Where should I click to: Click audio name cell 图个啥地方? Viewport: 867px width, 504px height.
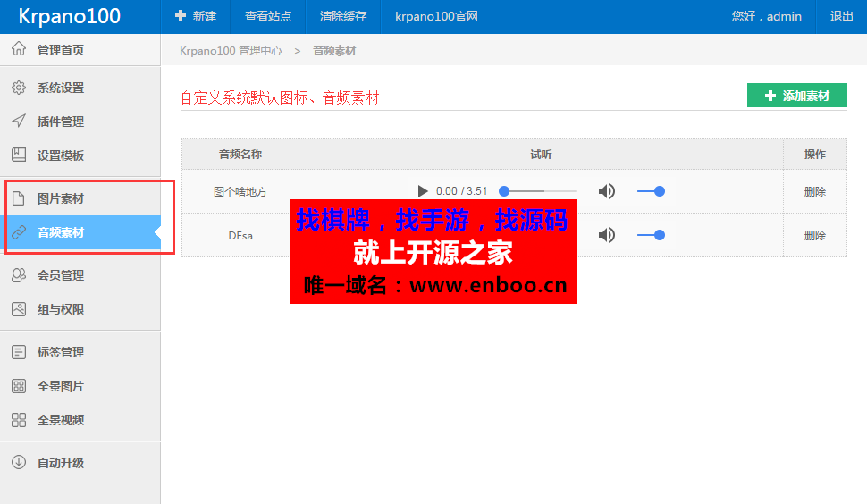(240, 192)
